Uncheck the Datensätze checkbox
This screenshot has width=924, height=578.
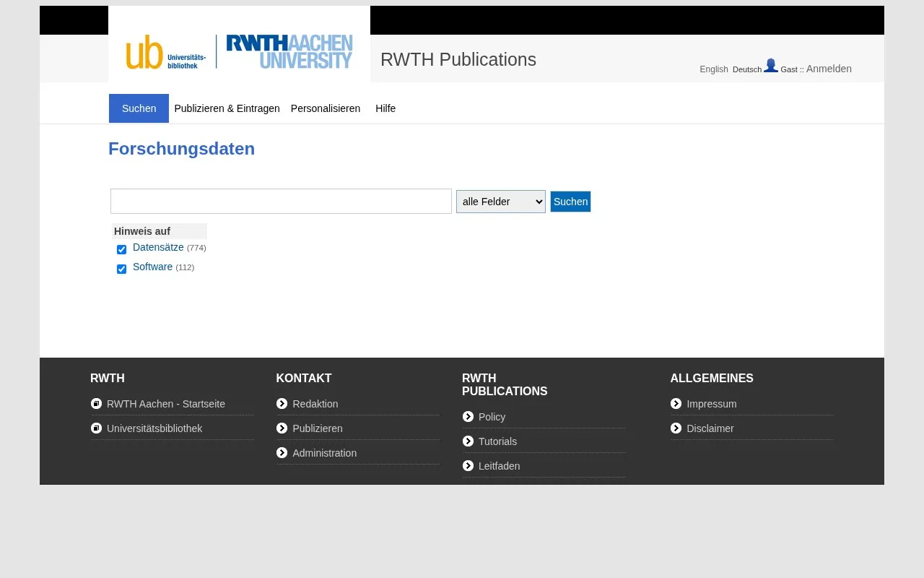pos(121,249)
